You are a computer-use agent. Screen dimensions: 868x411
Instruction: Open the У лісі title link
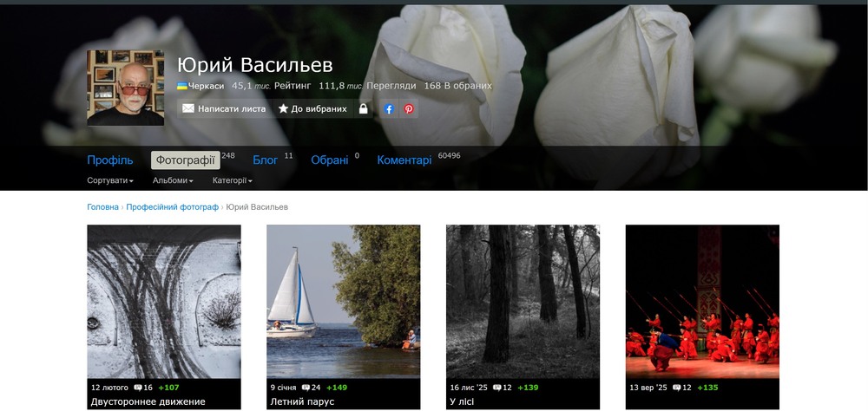click(462, 401)
